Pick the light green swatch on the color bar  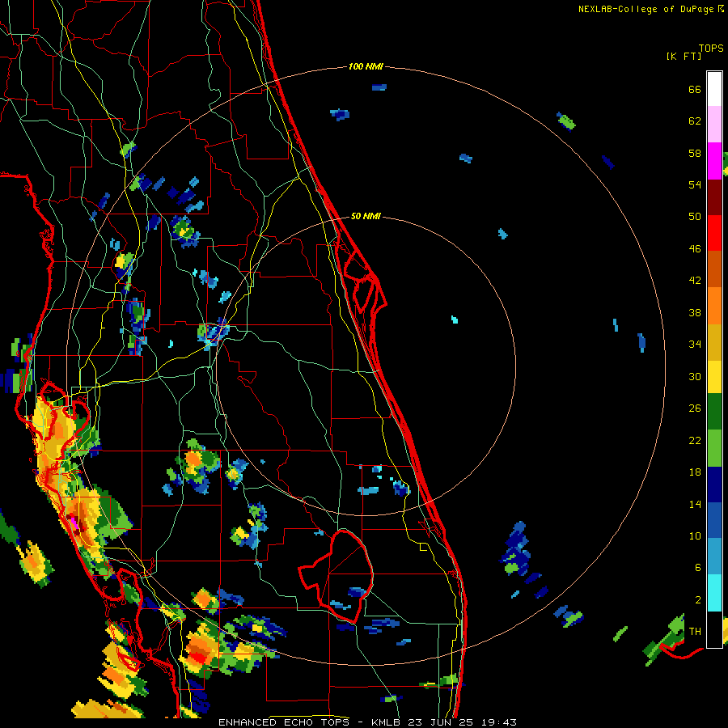(x=714, y=448)
